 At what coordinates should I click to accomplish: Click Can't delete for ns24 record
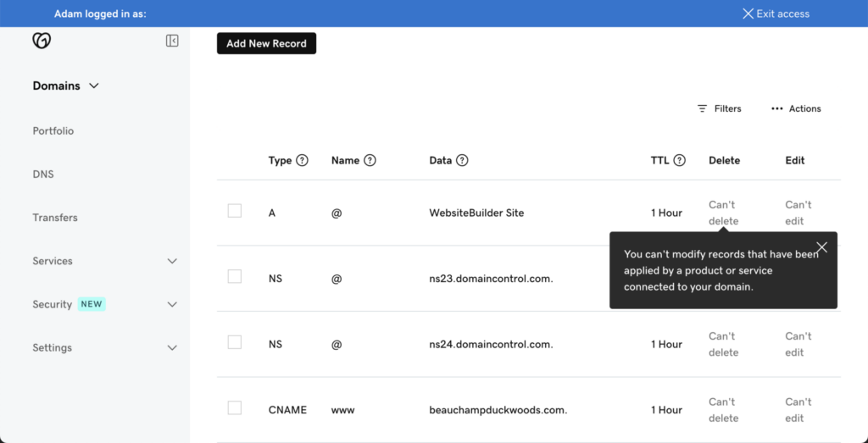[724, 345]
